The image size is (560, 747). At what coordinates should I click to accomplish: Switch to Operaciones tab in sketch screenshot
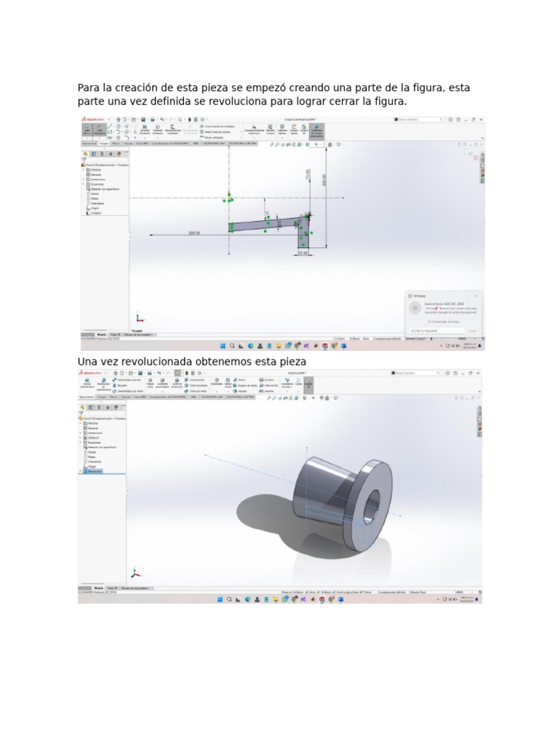click(89, 143)
